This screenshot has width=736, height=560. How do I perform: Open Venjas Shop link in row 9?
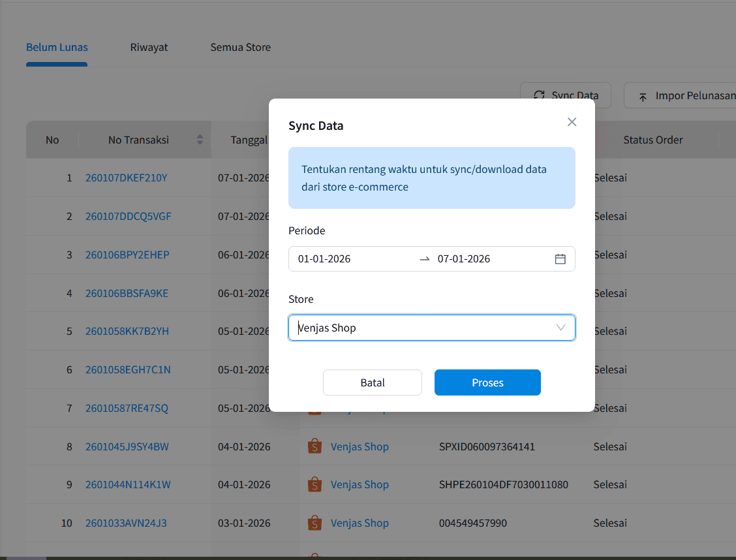[360, 484]
